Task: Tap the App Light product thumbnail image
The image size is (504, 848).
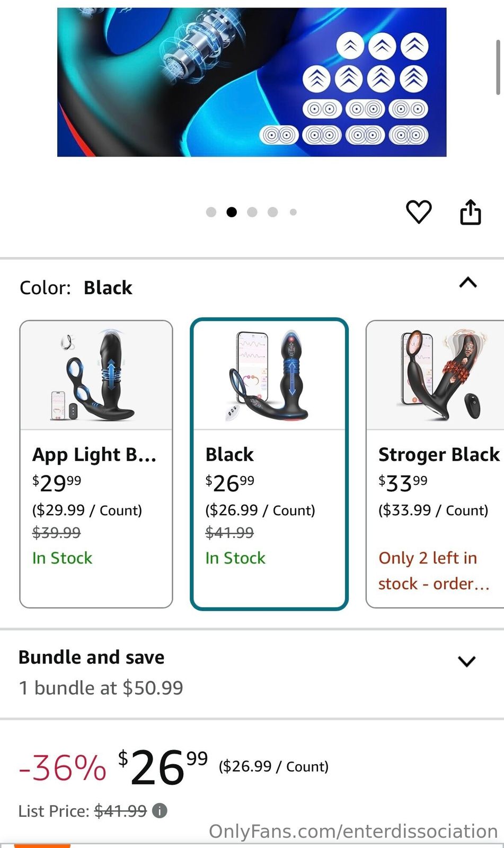Action: click(x=96, y=375)
